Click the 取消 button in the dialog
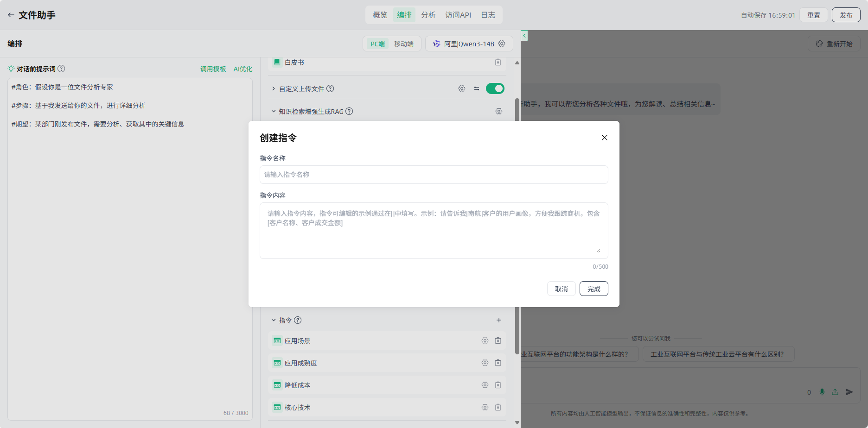 [562, 289]
